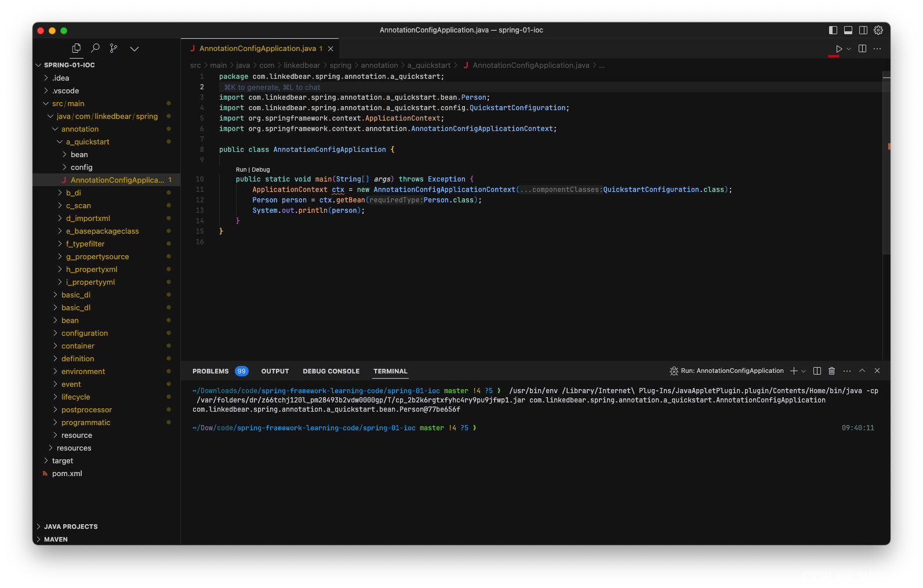Close AnnotationConfigApplication.java tab
This screenshot has width=923, height=588.
pyautogui.click(x=330, y=49)
